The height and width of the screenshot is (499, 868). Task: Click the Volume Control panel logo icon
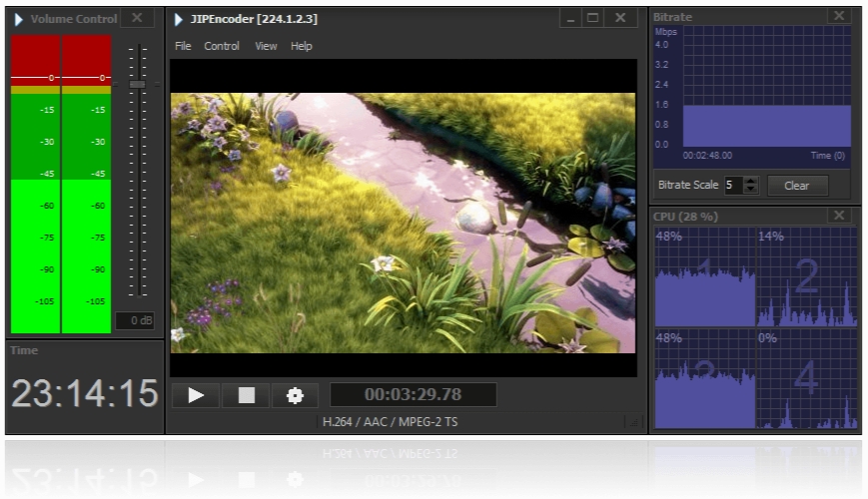[x=18, y=19]
